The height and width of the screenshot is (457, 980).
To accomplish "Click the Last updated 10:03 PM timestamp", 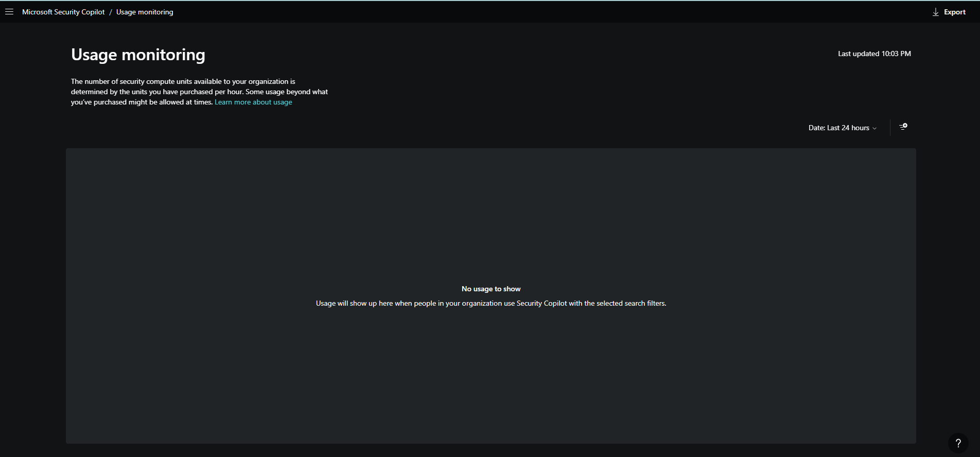I will pos(874,54).
